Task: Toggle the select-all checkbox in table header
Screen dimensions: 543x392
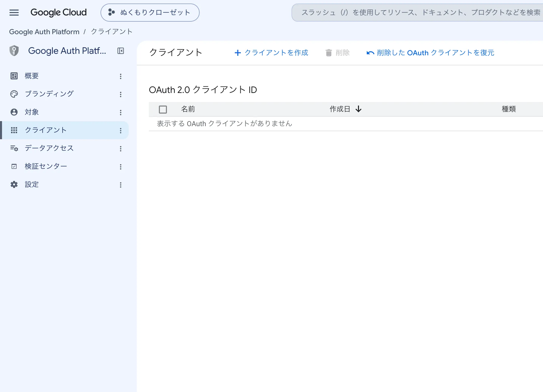Action: tap(163, 109)
